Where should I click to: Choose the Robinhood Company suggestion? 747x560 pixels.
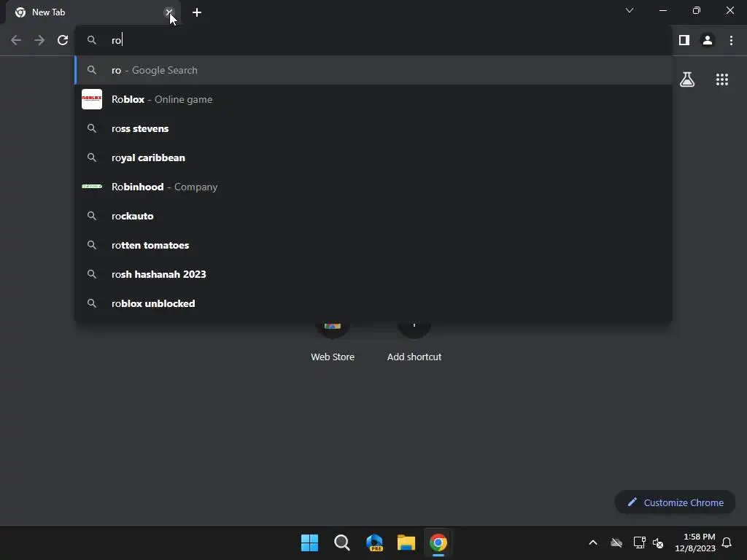click(x=373, y=187)
